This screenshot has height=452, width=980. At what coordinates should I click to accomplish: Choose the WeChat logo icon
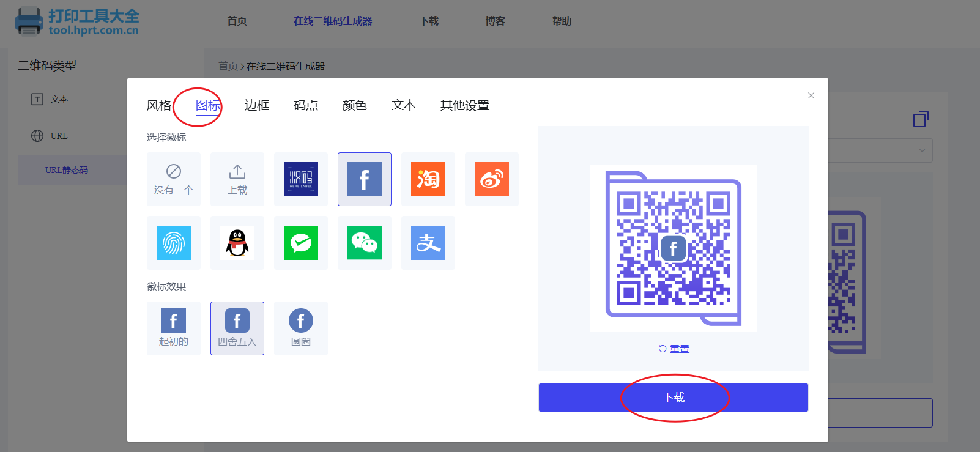[365, 243]
